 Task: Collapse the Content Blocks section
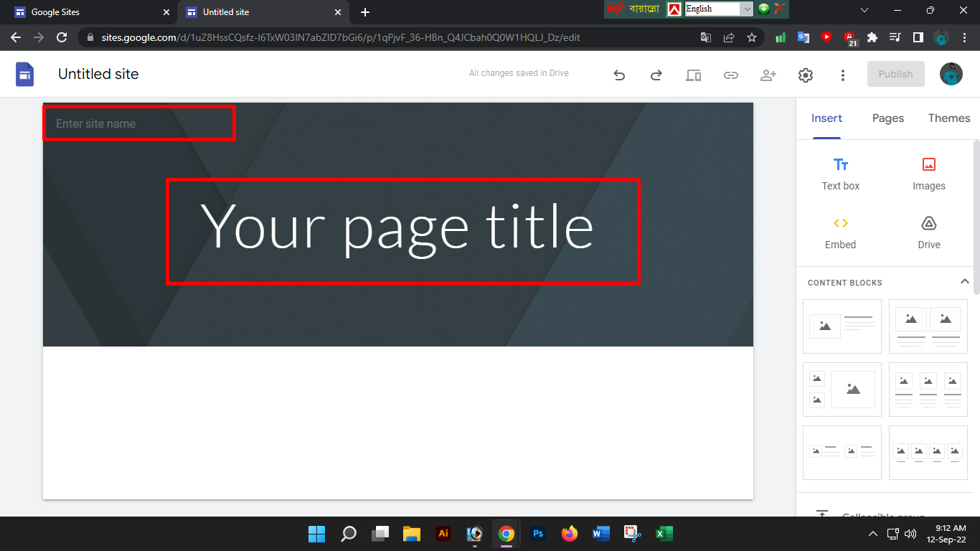tap(964, 282)
